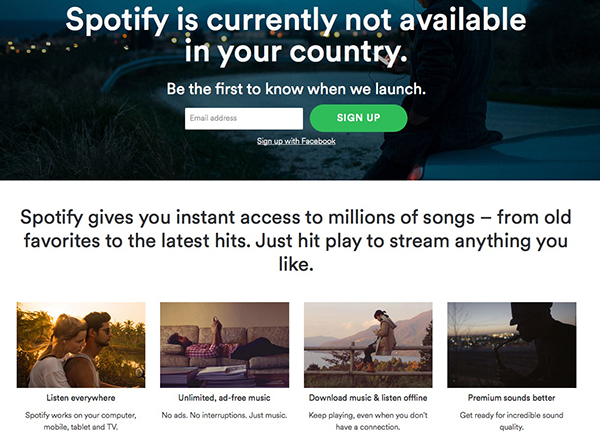Screen dimensions: 600x437
Task: Open the photo of person sitting on railing
Action: tap(368, 344)
